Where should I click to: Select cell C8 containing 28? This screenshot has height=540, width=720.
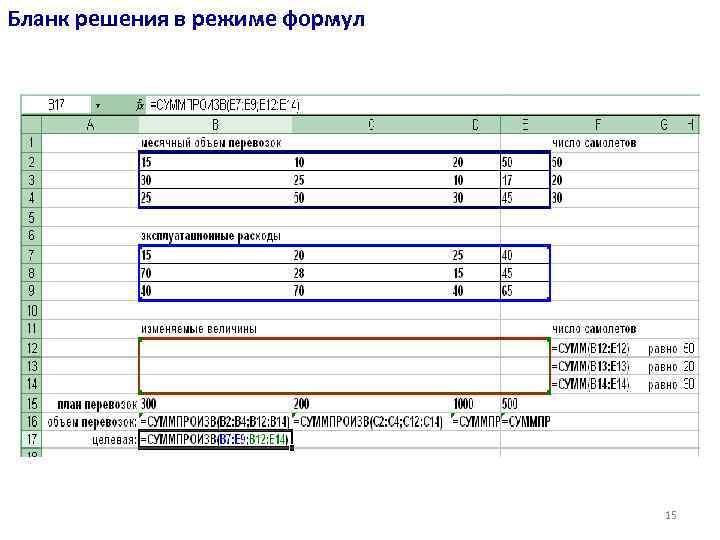(x=371, y=273)
